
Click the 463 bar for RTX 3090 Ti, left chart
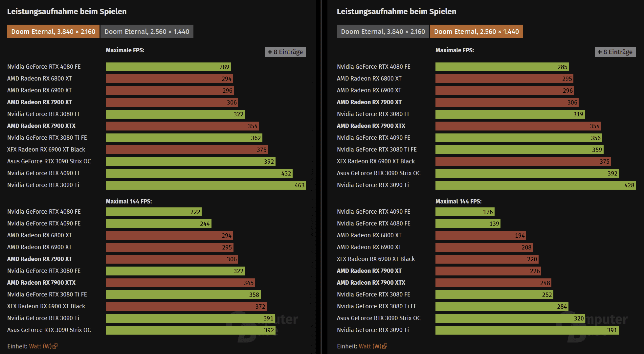coord(206,185)
